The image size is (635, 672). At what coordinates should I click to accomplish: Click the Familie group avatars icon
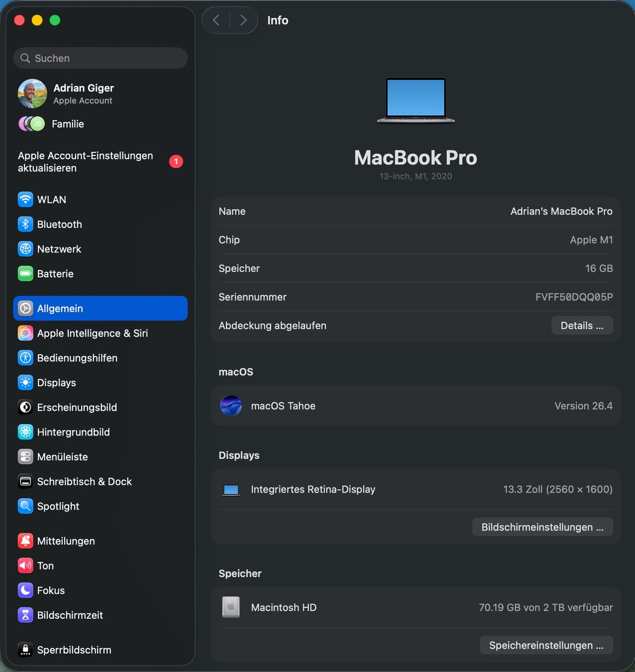click(31, 123)
